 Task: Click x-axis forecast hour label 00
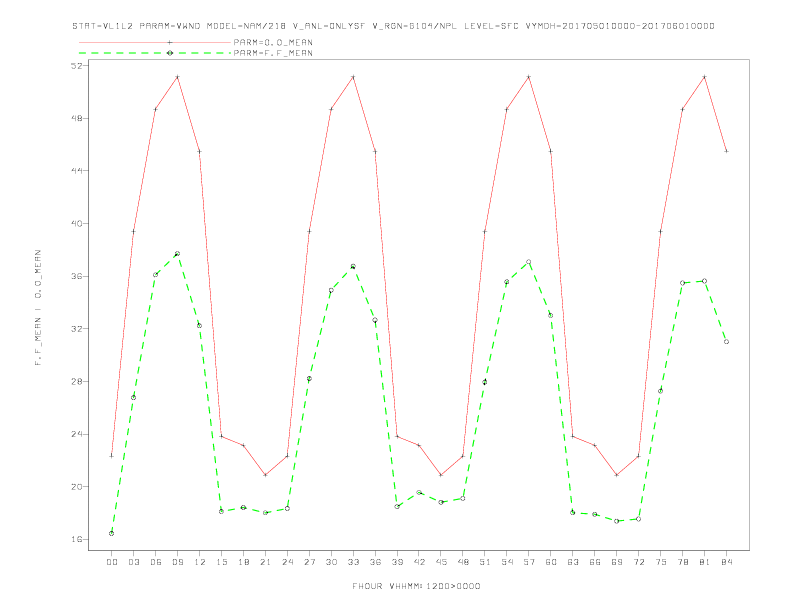(112, 562)
